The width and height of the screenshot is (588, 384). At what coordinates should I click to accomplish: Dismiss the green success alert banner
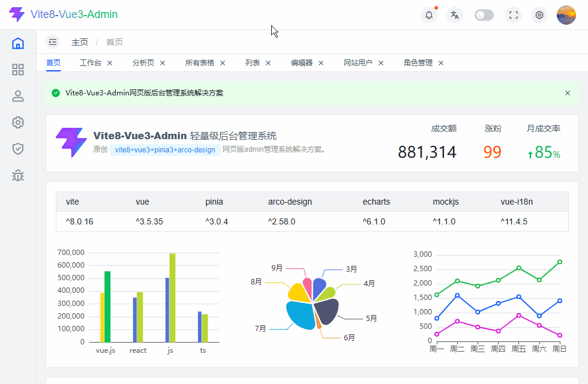click(x=568, y=93)
